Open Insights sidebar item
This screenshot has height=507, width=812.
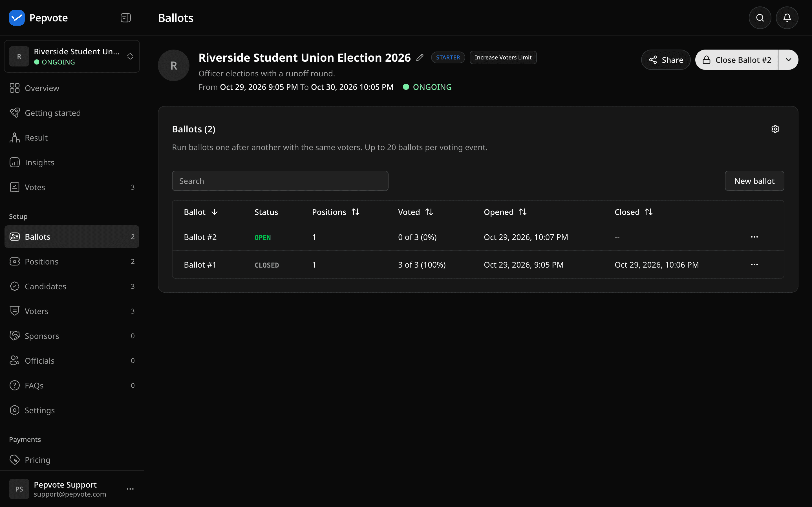click(x=72, y=162)
